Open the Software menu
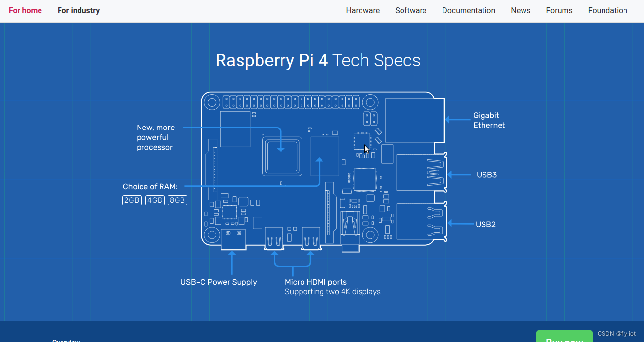The image size is (644, 342). click(x=411, y=10)
